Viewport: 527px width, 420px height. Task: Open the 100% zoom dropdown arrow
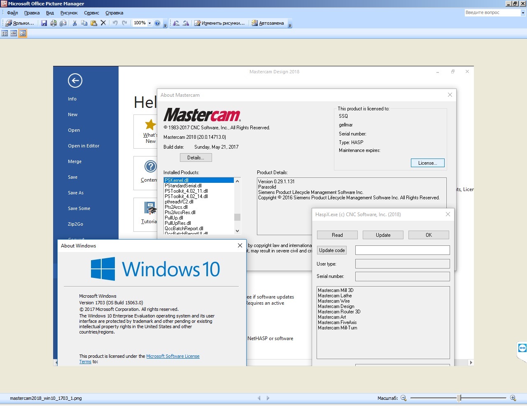(149, 23)
